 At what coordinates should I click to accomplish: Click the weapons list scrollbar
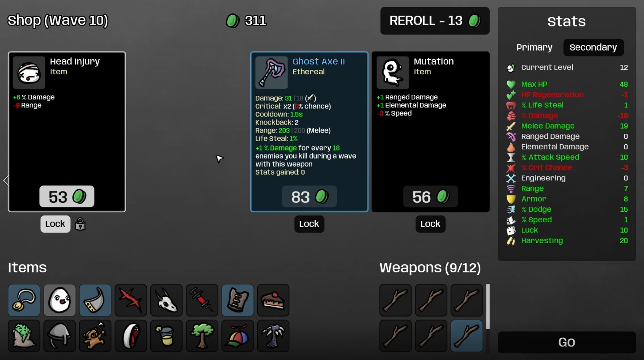[488, 307]
